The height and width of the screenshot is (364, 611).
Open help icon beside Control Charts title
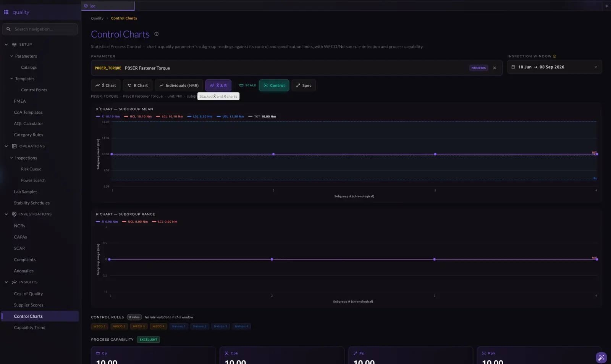click(x=156, y=34)
